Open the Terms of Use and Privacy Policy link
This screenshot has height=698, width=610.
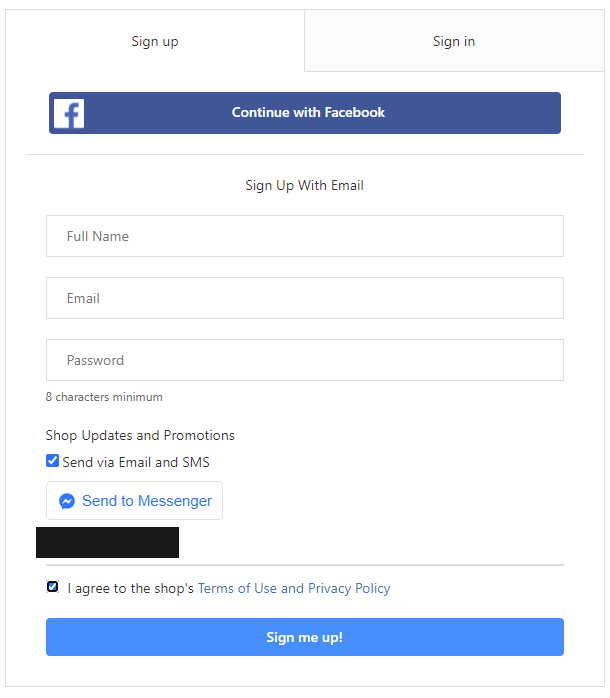coord(294,588)
